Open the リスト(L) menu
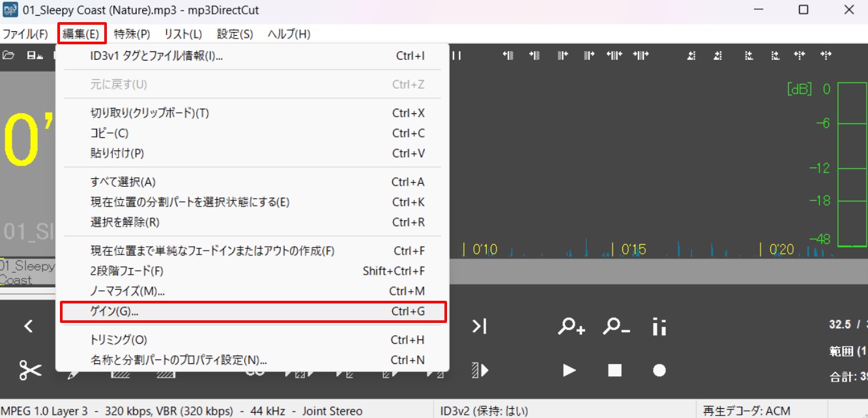Image resolution: width=868 pixels, height=418 pixels. tap(183, 34)
